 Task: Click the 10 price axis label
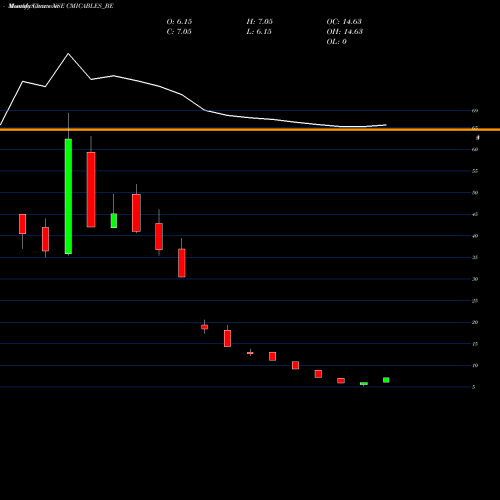(475, 365)
